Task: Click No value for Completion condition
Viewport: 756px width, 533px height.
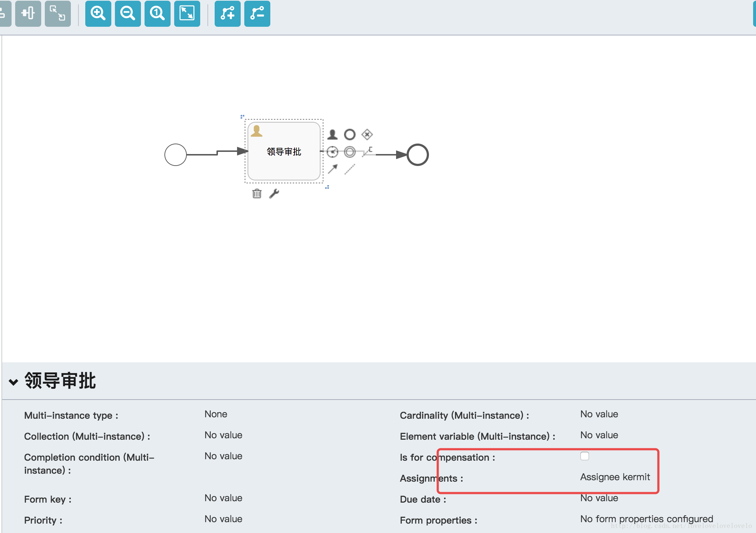Action: point(223,456)
